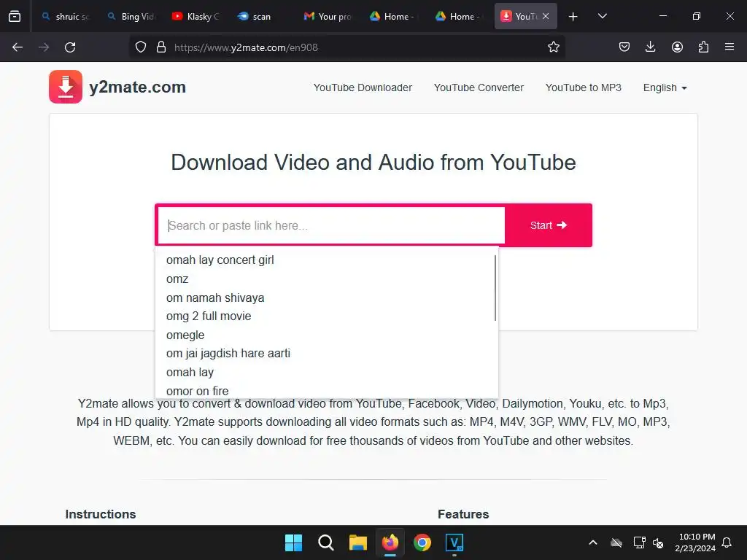Focus the search or paste link field
Image resolution: width=747 pixels, height=560 pixels.
click(x=331, y=225)
